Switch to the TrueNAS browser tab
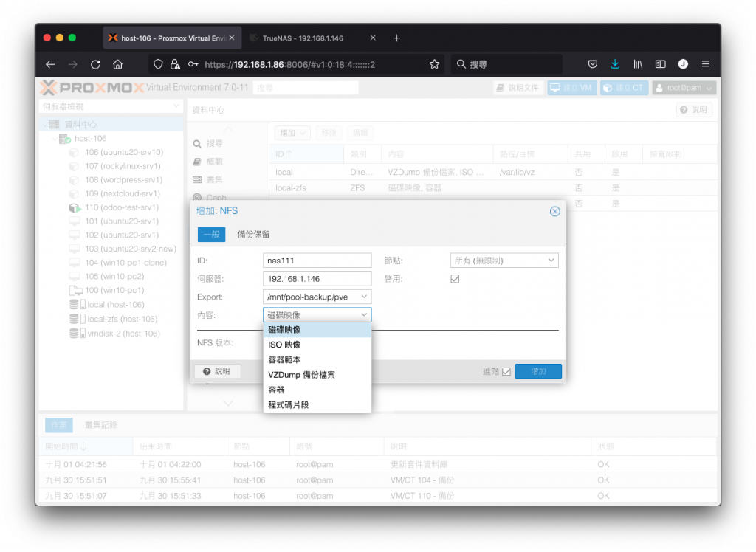The image size is (756, 552). pyautogui.click(x=311, y=38)
